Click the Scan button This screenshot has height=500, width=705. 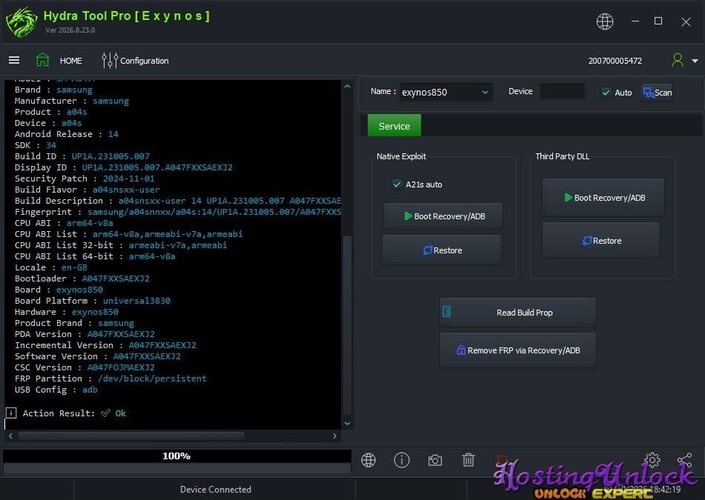[657, 92]
